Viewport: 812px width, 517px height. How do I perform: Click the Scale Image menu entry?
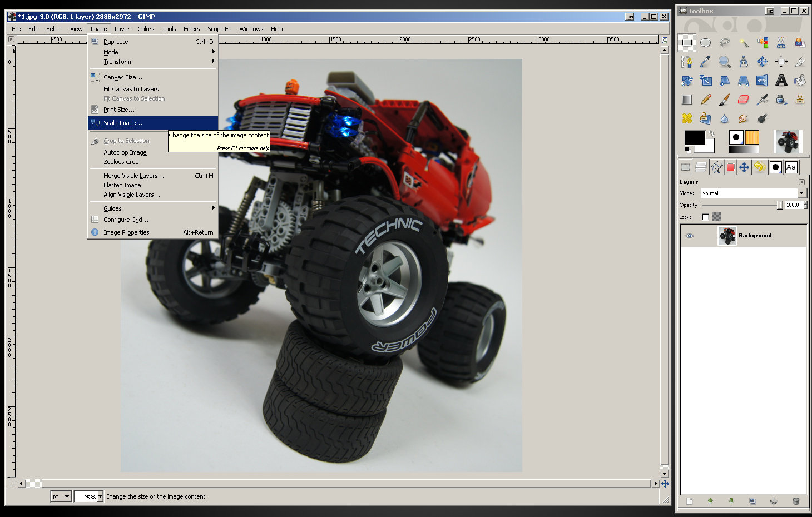click(x=153, y=123)
